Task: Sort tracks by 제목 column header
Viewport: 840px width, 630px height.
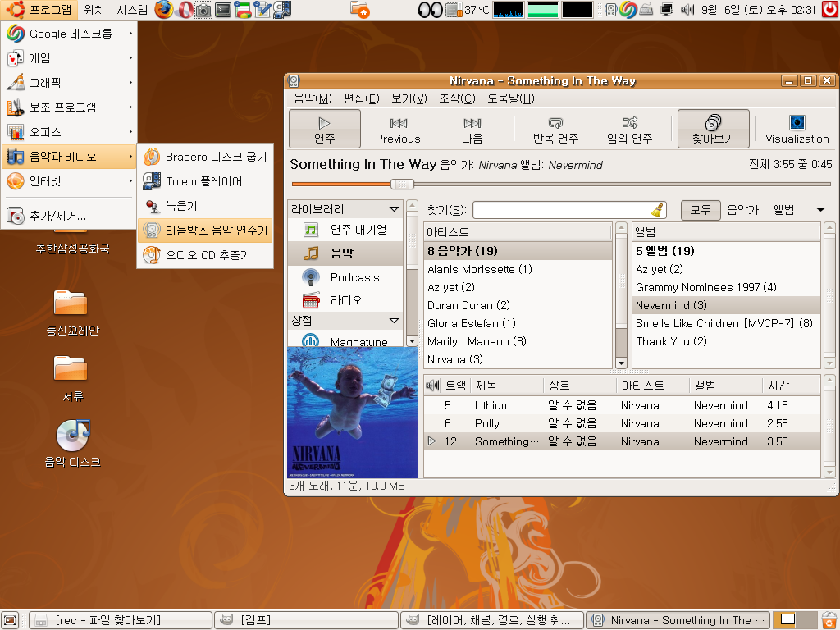Action: [x=507, y=386]
